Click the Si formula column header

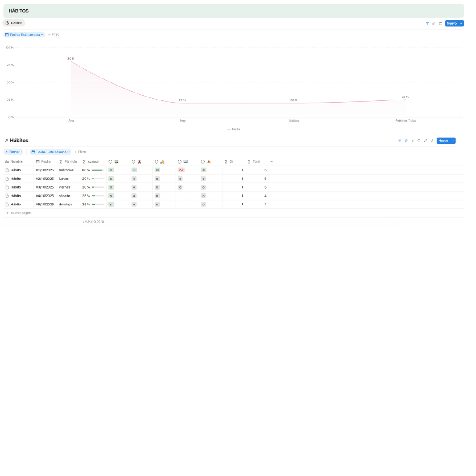pos(234,161)
